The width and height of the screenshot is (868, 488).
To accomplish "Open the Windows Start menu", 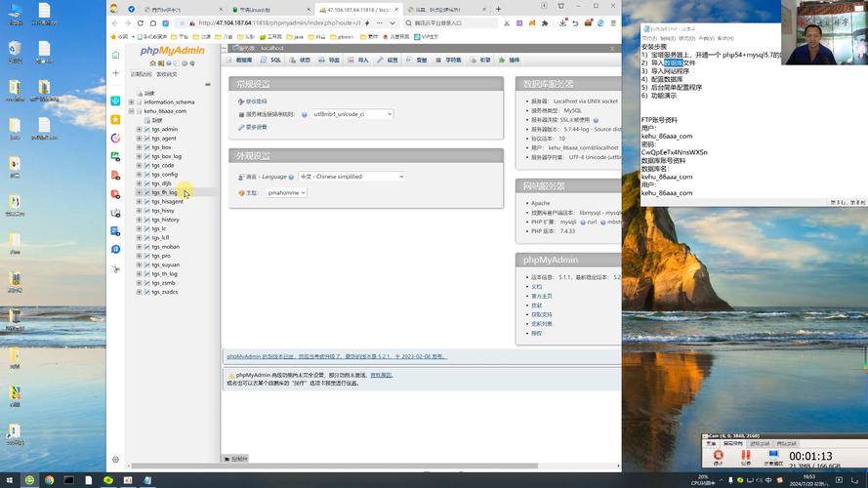I will pyautogui.click(x=9, y=480).
